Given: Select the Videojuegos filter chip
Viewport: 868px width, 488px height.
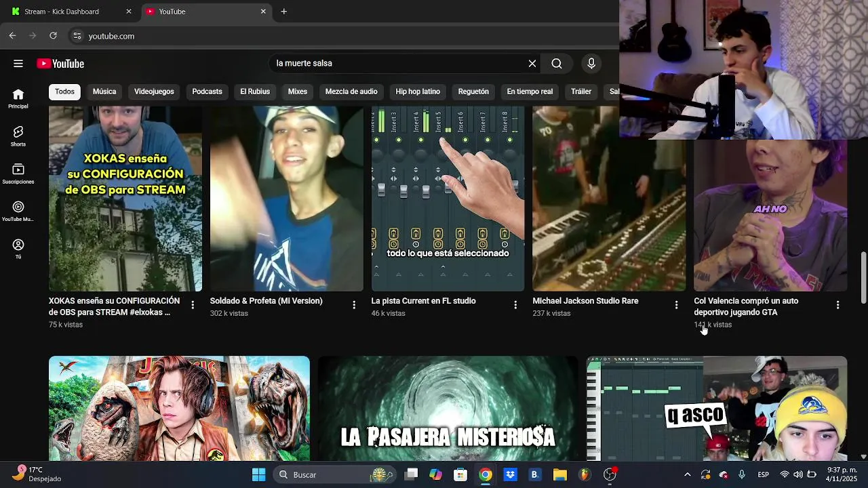Looking at the screenshot, I should 154,91.
